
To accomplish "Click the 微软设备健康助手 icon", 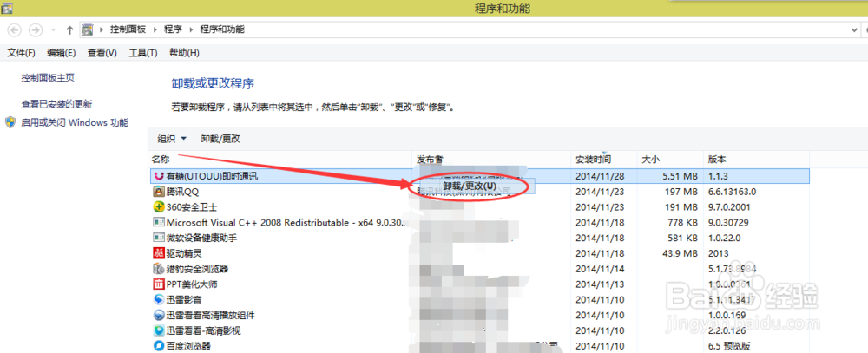I will 159,238.
